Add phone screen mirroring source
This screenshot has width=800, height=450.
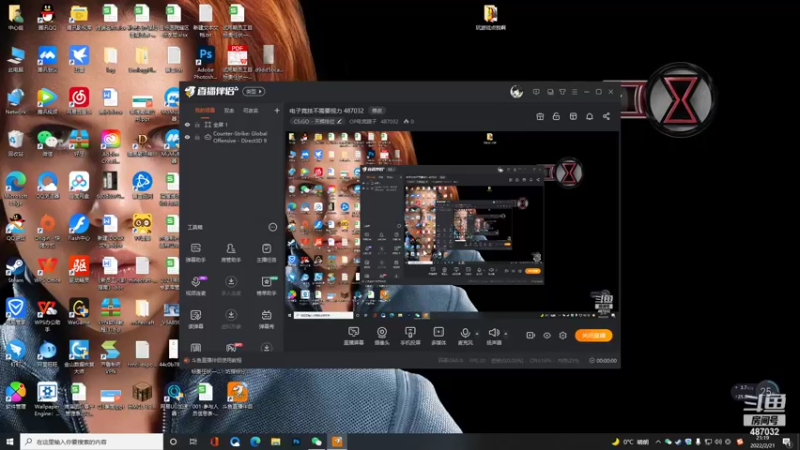(410, 336)
